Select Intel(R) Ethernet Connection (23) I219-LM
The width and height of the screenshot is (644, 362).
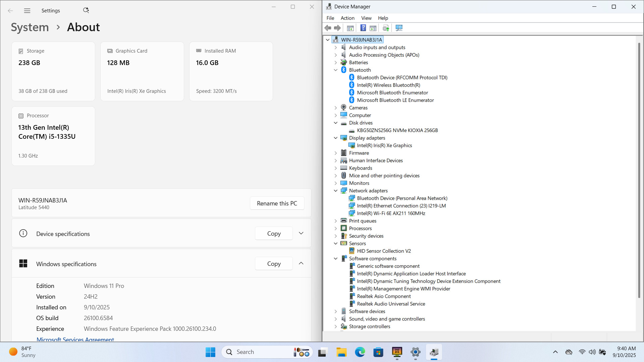401,206
